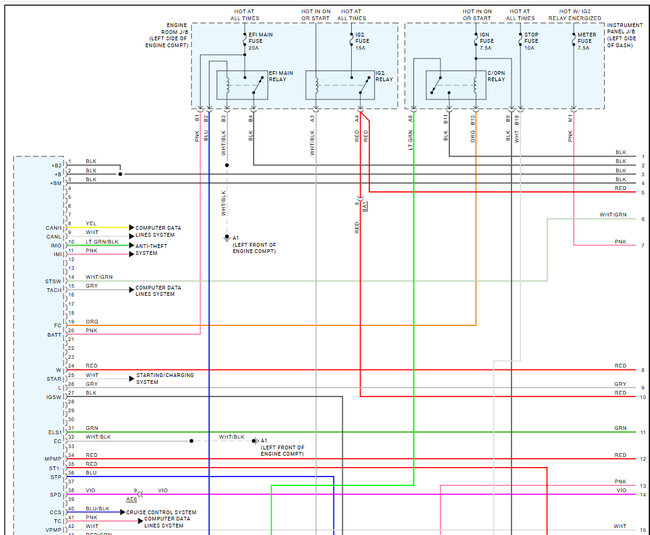Click the M1 connector terminal label
The image size is (650, 535).
[x=570, y=119]
